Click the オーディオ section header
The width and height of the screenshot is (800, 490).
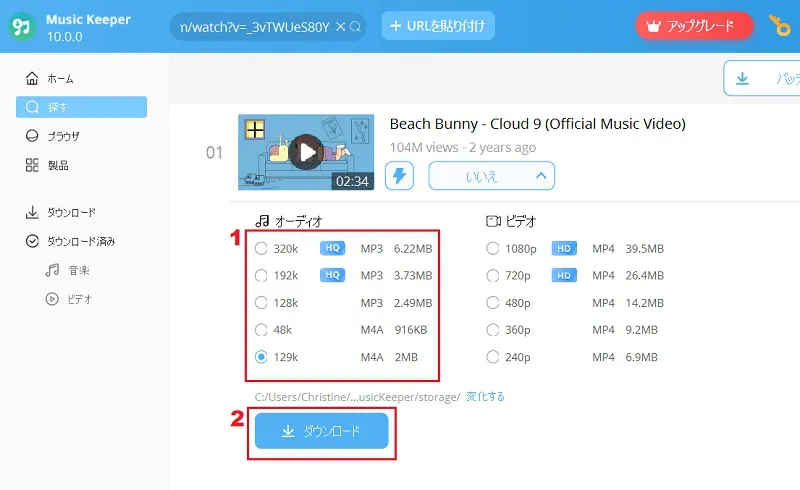[x=299, y=221]
